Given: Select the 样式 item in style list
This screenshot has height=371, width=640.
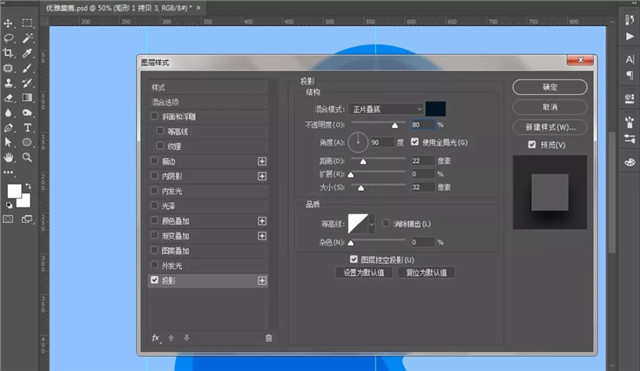Looking at the screenshot, I should [208, 87].
